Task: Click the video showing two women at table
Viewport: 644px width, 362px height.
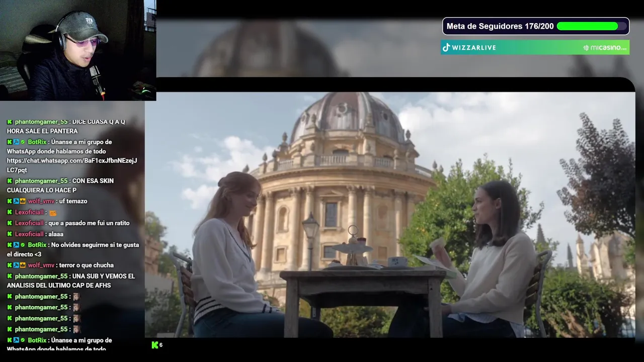Action: pyautogui.click(x=390, y=215)
